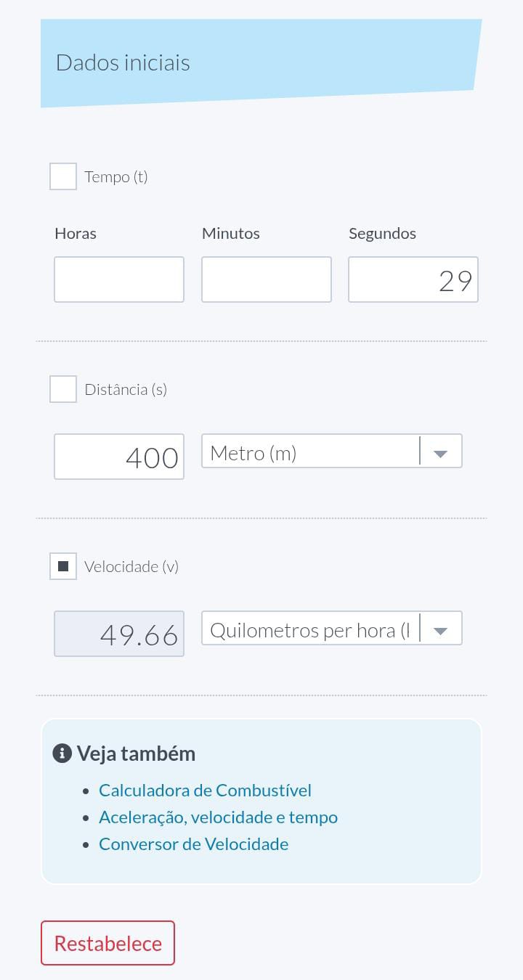Click the speed unit dropdown arrow
Viewport: 523px width, 980px height.
tap(439, 631)
